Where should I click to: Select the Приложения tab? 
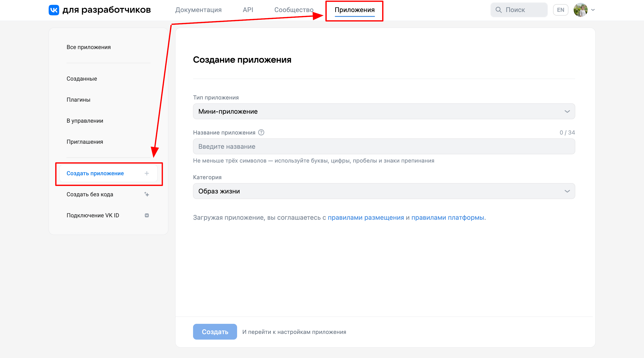coord(354,10)
